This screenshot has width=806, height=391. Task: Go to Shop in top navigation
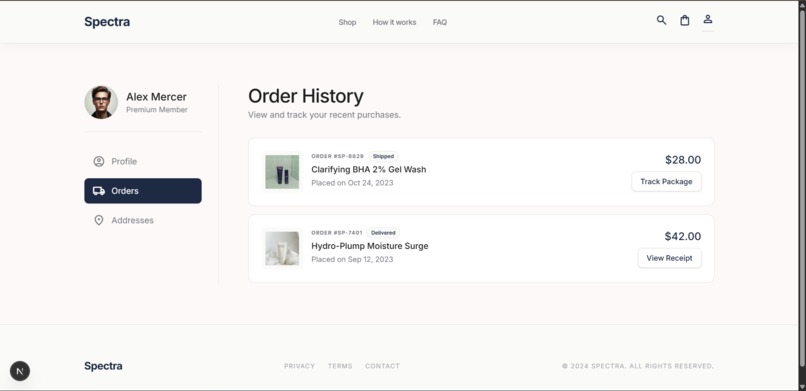coord(347,22)
